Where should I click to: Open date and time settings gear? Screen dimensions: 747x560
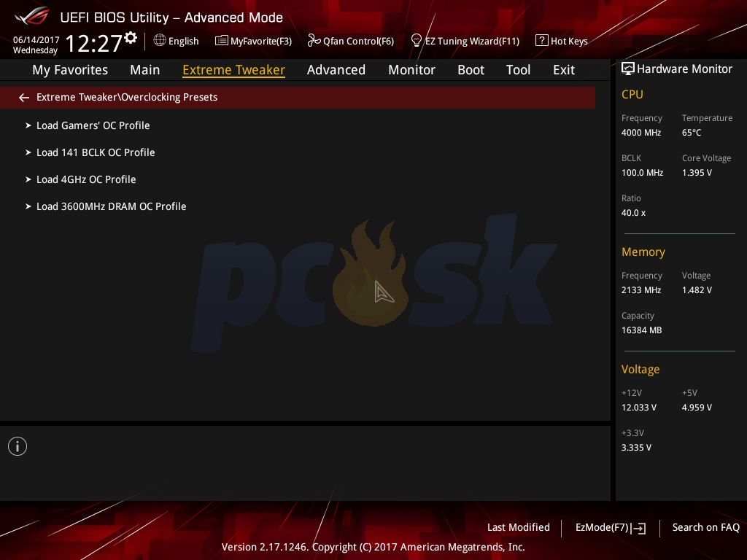[x=131, y=38]
